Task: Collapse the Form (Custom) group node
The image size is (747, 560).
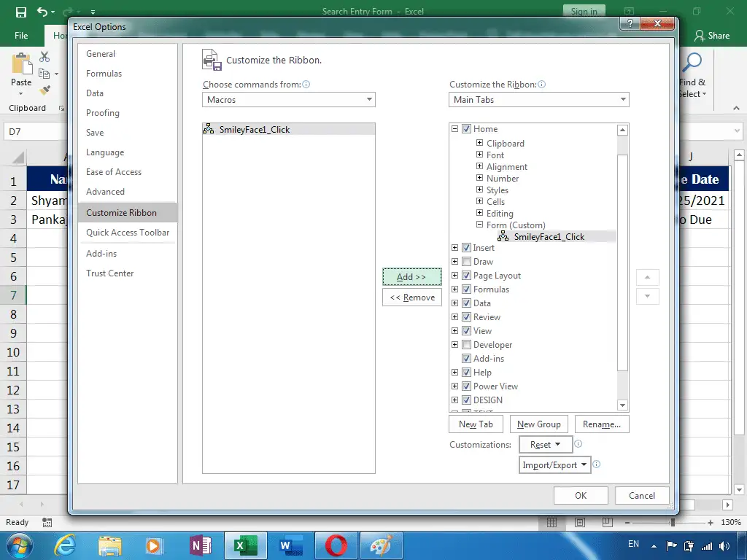Action: (480, 225)
